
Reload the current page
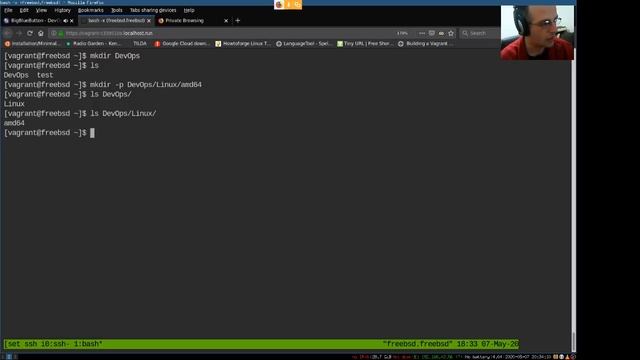click(29, 33)
